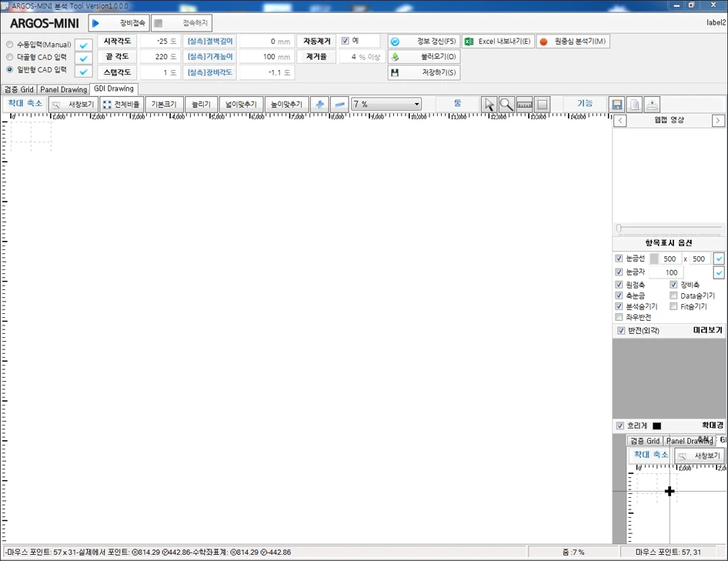The image size is (728, 561).
Task: Go to the previous 웹캡 영상 image
Action: click(620, 121)
